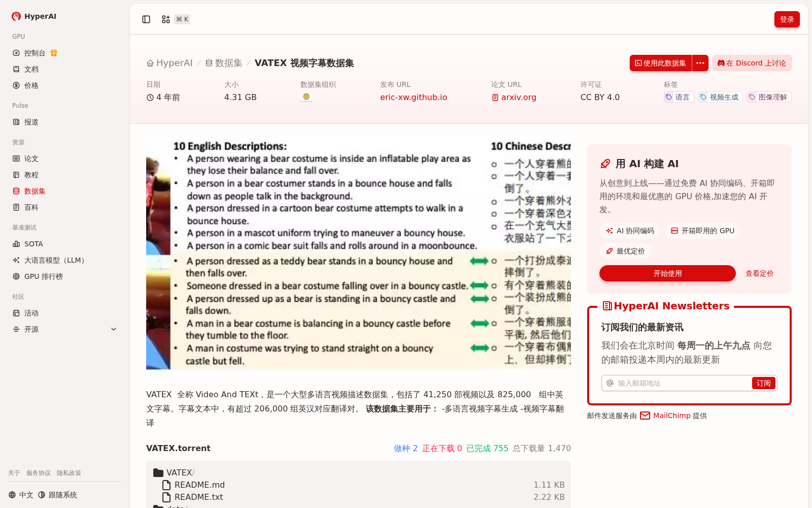Change language via 中文 selector
This screenshot has height=508, width=812.
21,495
